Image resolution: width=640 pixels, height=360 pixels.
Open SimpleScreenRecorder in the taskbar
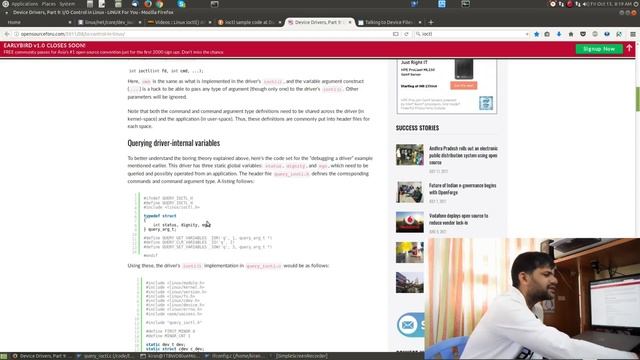point(301,356)
